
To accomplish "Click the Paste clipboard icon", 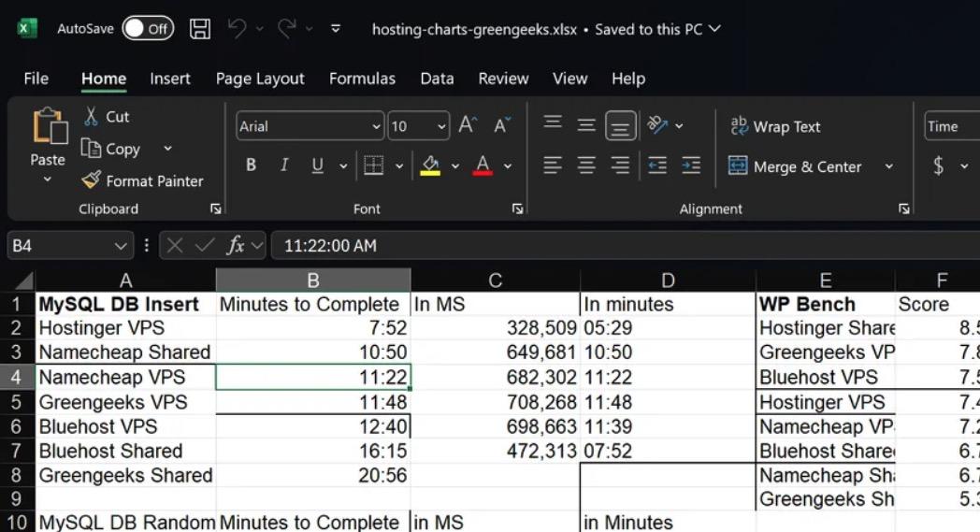I will click(x=50, y=125).
